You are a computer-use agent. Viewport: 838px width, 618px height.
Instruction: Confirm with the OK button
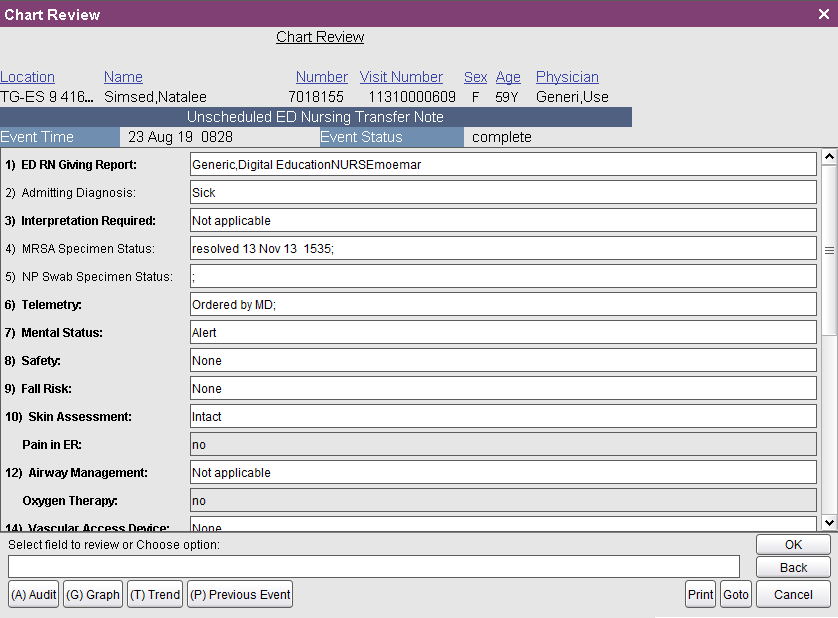click(792, 544)
